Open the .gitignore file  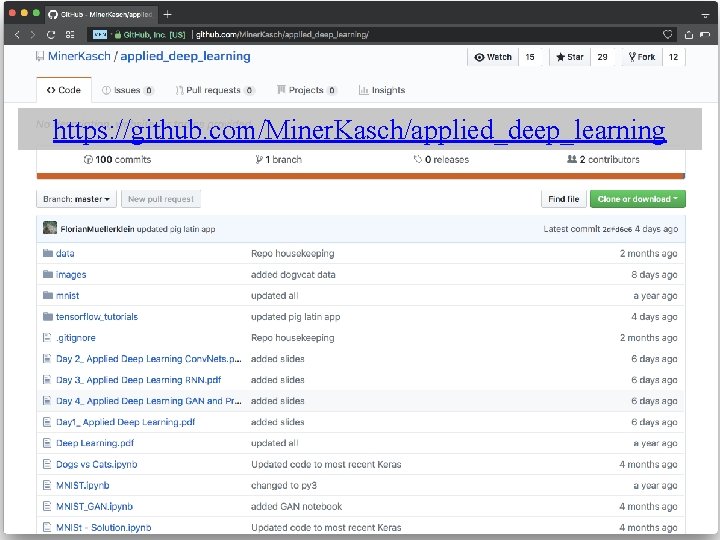coord(76,338)
